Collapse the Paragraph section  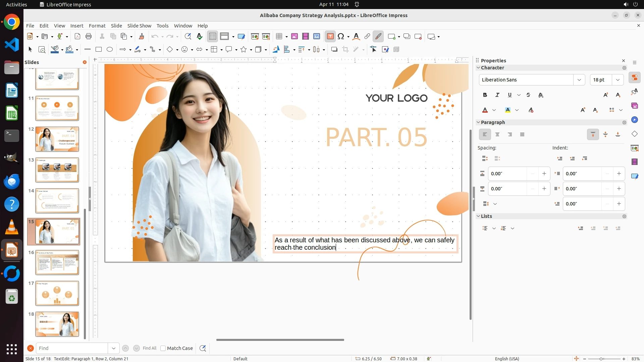[479, 122]
